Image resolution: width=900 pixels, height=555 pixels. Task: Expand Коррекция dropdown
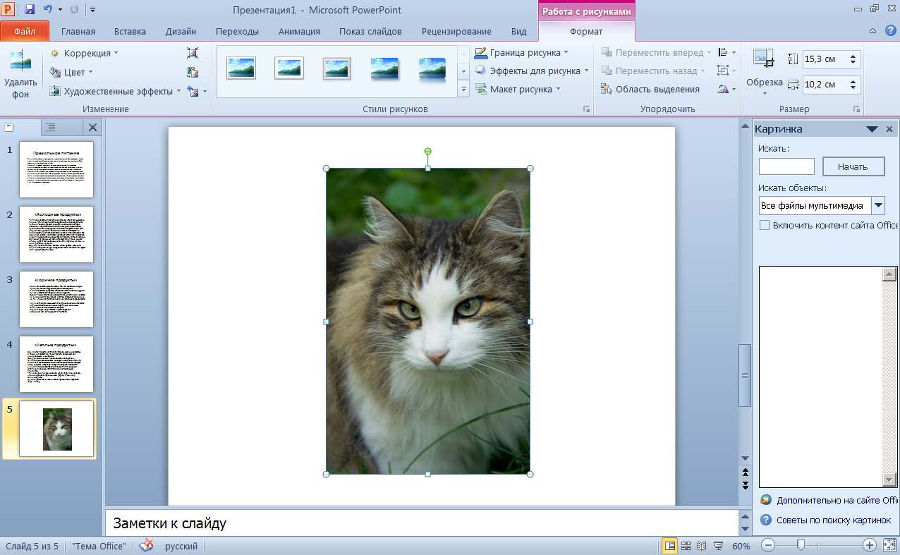pos(84,53)
